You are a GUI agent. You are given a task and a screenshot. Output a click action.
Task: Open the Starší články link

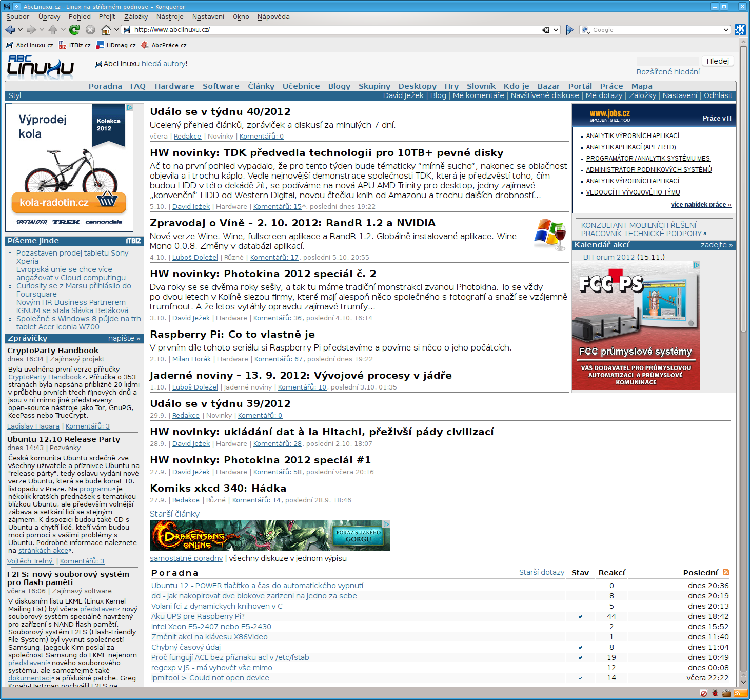coord(174,514)
